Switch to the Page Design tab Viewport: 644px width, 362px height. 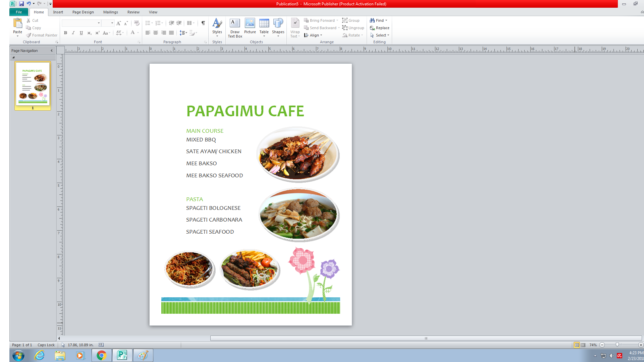(83, 12)
